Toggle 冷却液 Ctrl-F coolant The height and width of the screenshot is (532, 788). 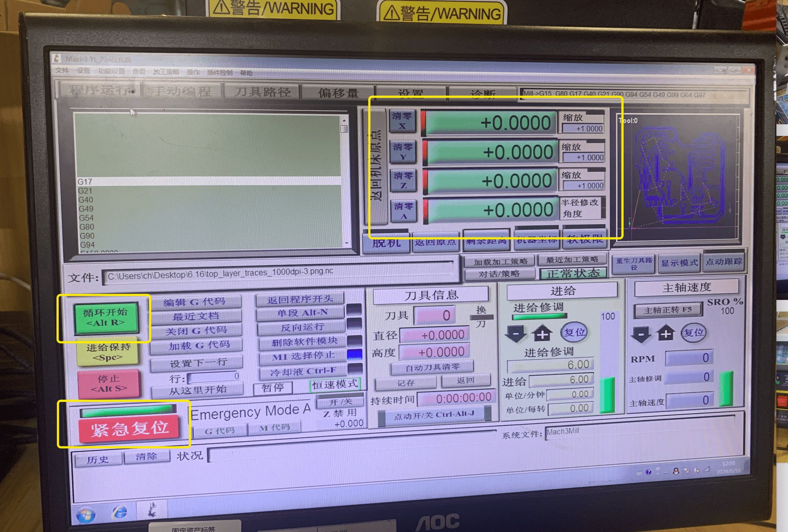pos(303,371)
